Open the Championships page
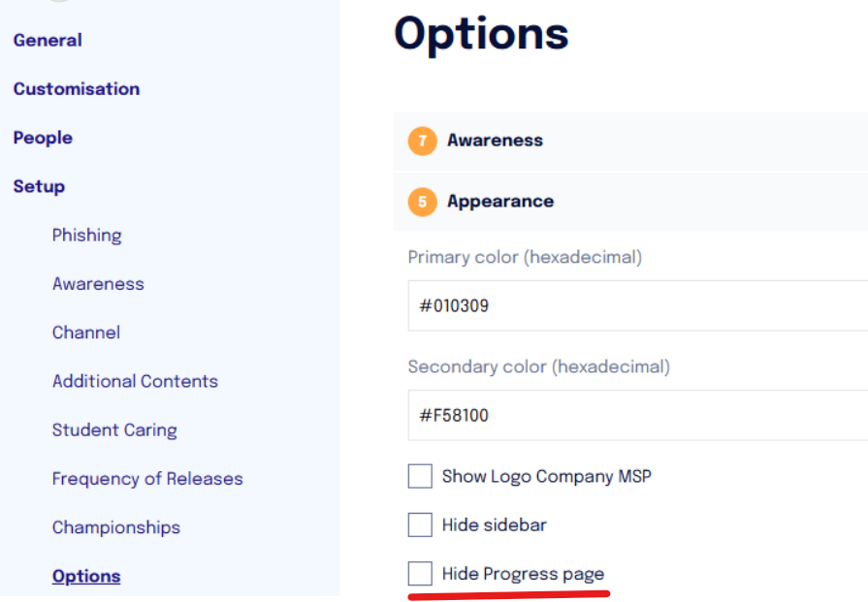 116,527
